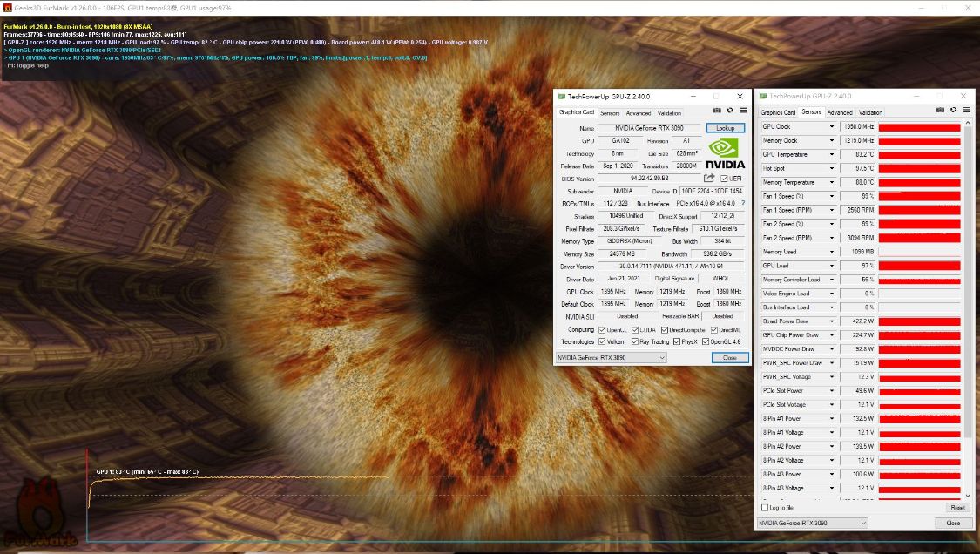The height and width of the screenshot is (554, 980).
Task: Click the Fan 2 Speed (RPM) value 3094 RPM
Action: coord(857,238)
